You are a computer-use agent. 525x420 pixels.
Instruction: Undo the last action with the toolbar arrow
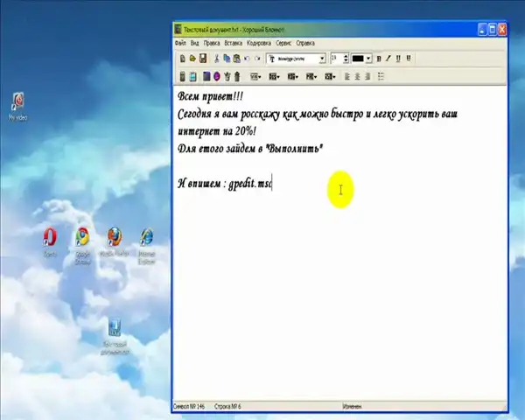tap(247, 59)
